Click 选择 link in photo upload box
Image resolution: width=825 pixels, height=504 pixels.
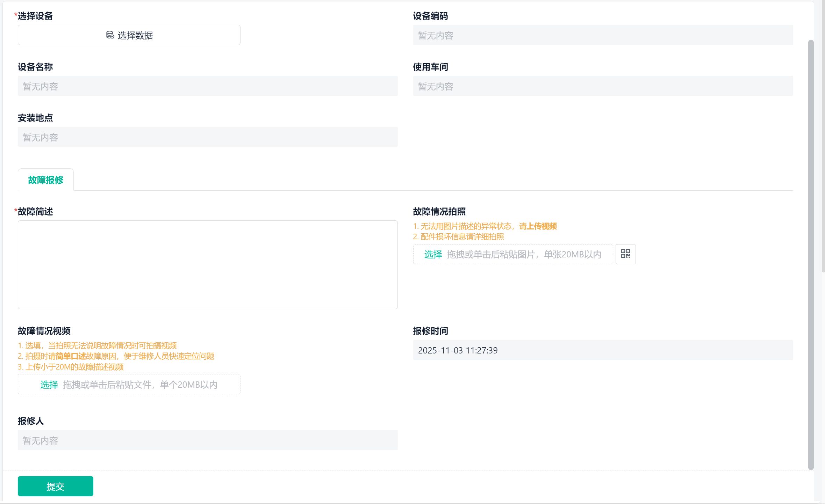pos(433,254)
